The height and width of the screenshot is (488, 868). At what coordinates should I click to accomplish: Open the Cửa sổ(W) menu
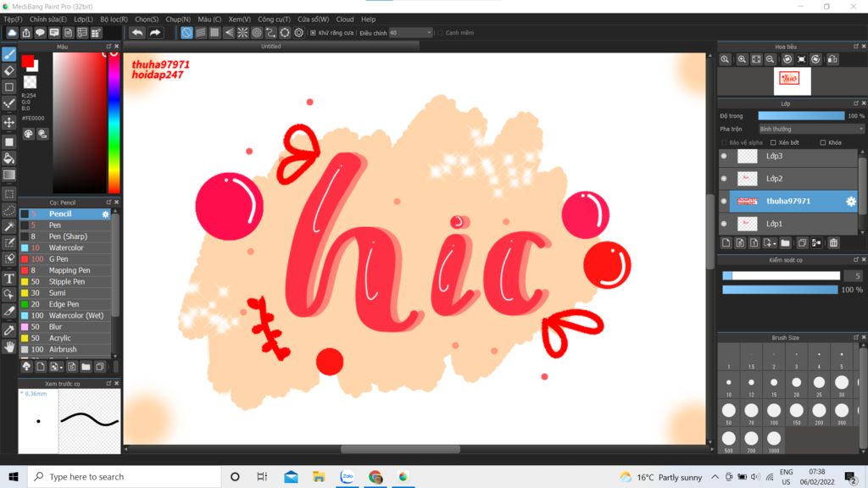point(314,19)
